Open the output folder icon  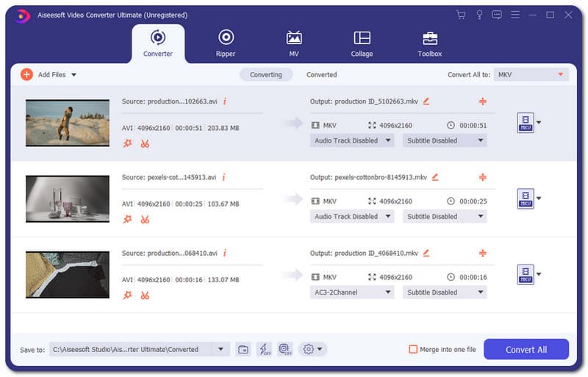(243, 349)
